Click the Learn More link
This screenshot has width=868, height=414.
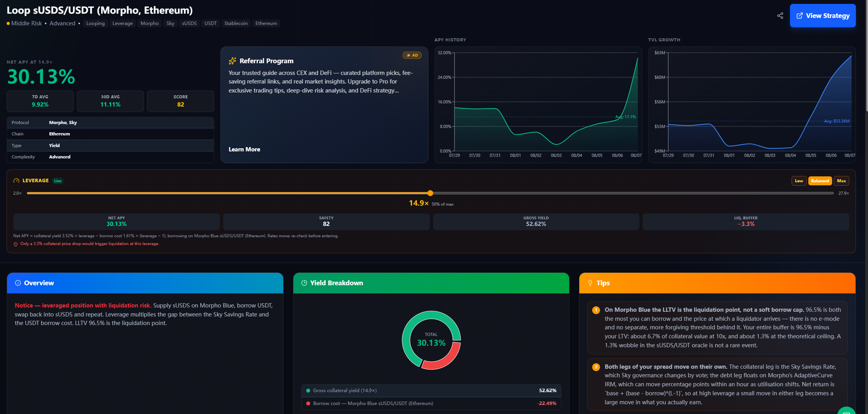pyautogui.click(x=244, y=149)
